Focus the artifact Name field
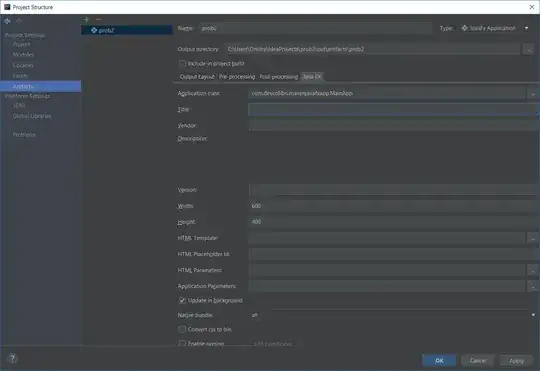 point(315,28)
